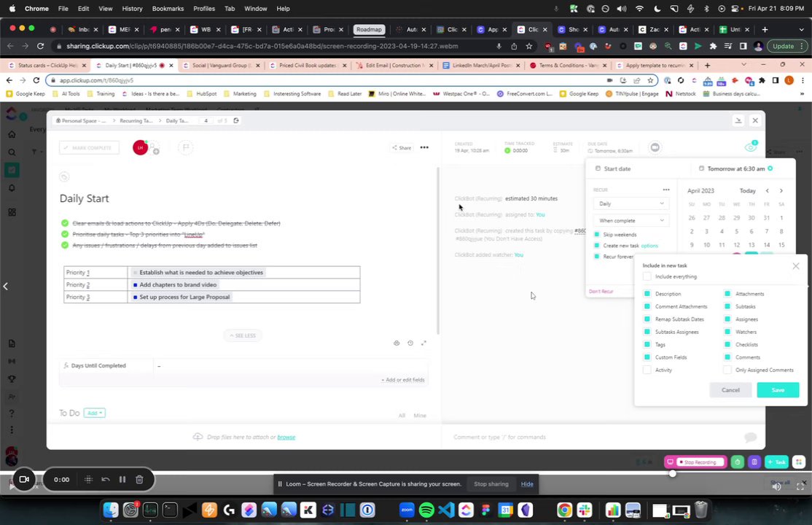812x525 pixels.
Task: Click the Stop sharing button
Action: coord(491,484)
